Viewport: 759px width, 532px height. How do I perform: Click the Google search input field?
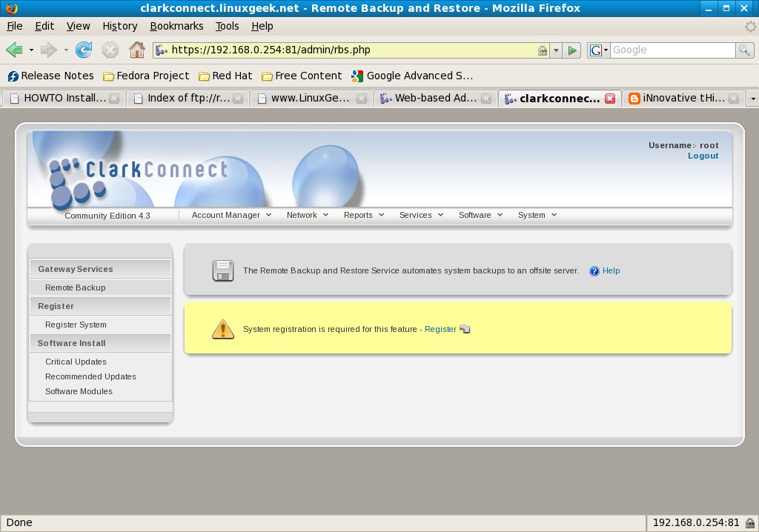673,50
